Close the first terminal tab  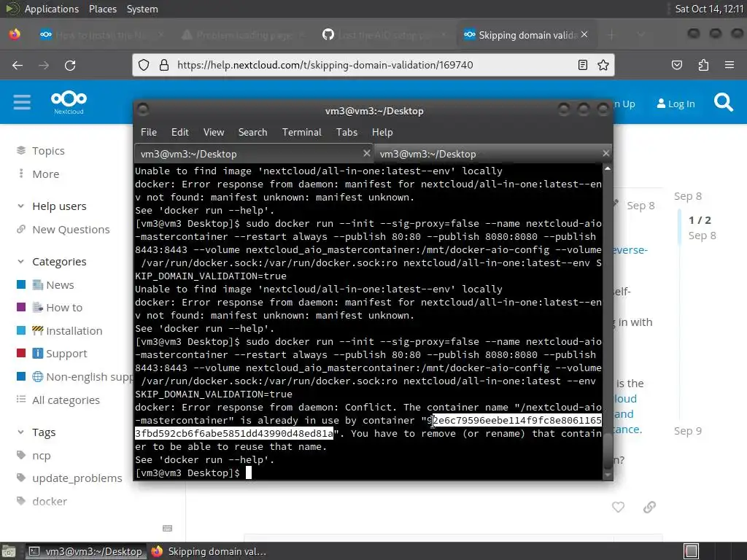tap(366, 153)
